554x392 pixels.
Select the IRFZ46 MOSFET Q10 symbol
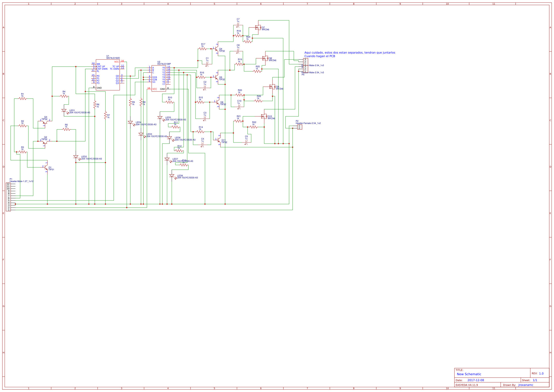263,117
